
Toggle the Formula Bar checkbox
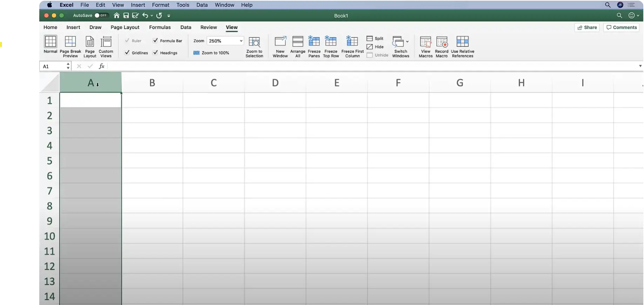point(155,41)
